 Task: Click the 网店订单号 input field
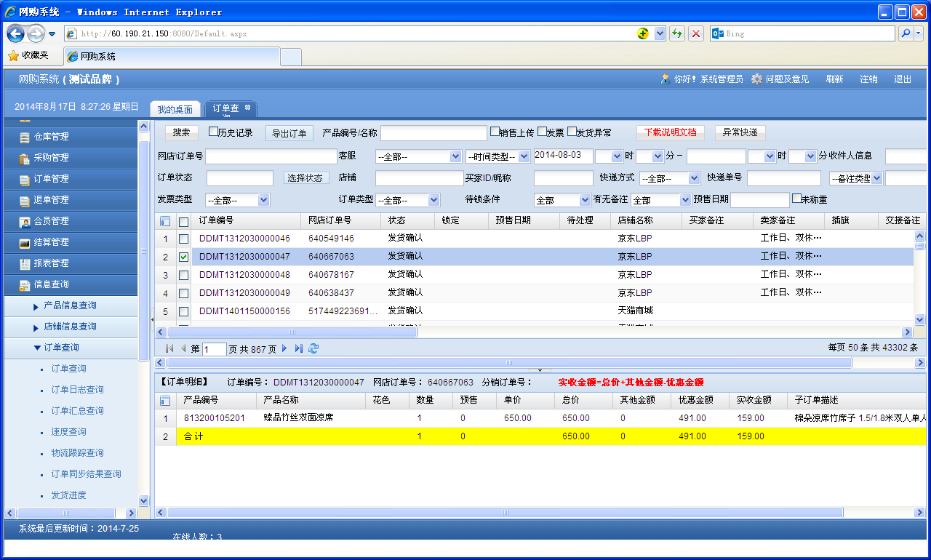click(271, 156)
